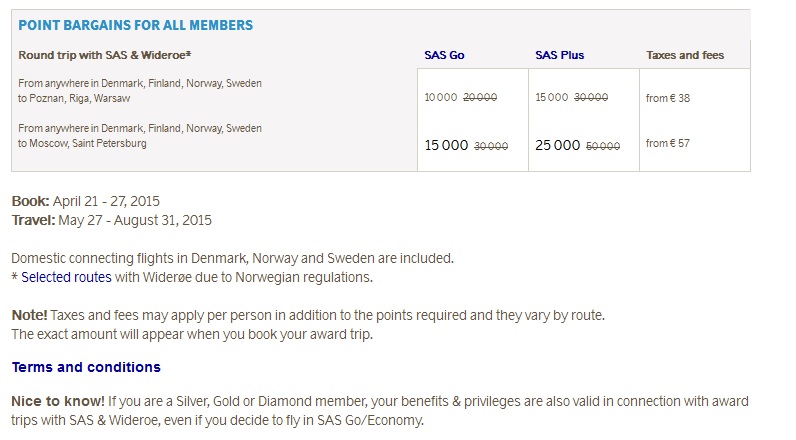This screenshot has height=440, width=796.
Task: Click the from € 38 taxes cell
Action: pos(668,98)
